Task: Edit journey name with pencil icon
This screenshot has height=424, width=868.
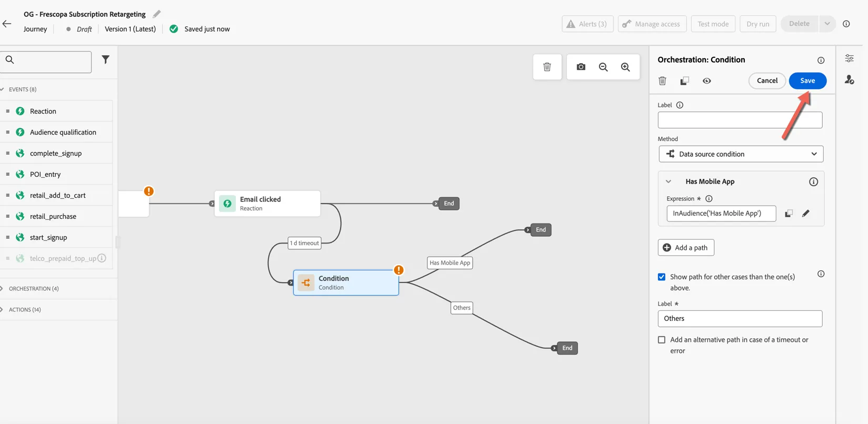Action: [156, 14]
